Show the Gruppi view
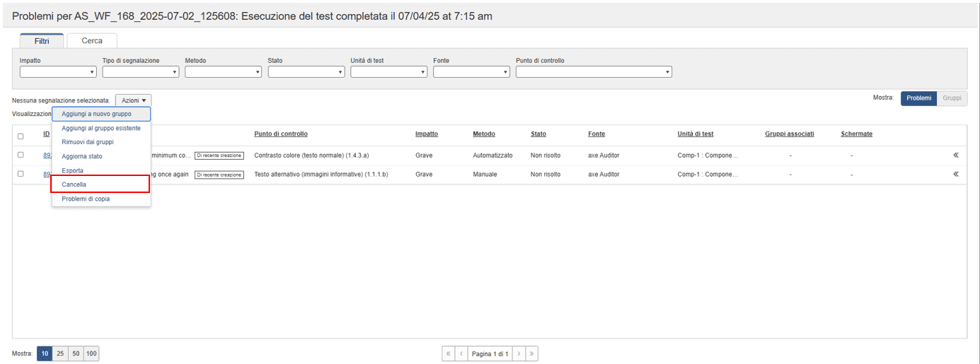Screen dimensions: 980x364 click(952, 98)
